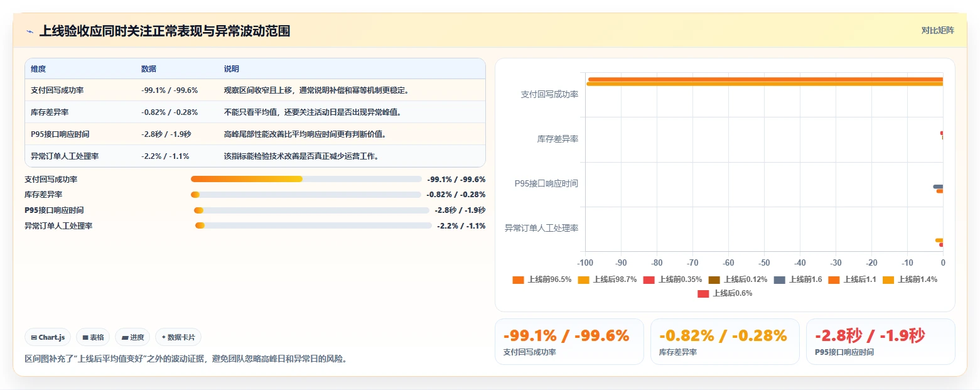The width and height of the screenshot is (980, 390).
Task: Toggle the 上线前1.4% legend entry
Action: 910,279
